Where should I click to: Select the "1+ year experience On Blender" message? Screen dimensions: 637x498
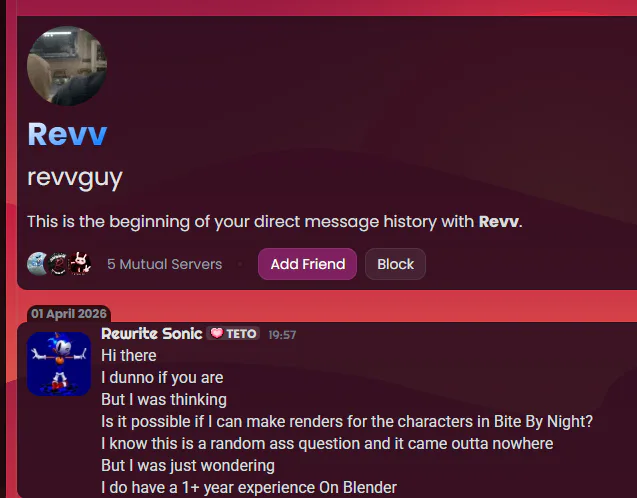249,487
